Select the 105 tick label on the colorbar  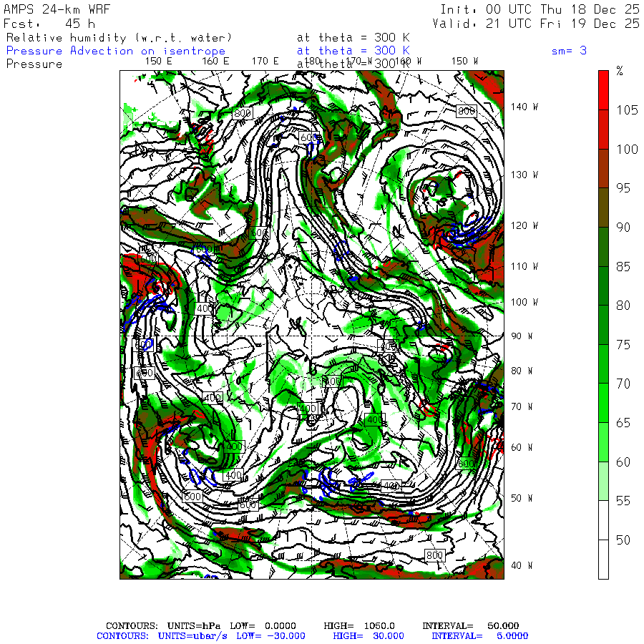coord(628,109)
